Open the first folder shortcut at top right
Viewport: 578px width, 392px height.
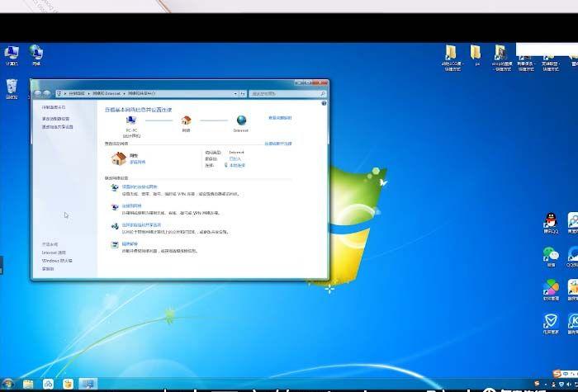coord(452,58)
